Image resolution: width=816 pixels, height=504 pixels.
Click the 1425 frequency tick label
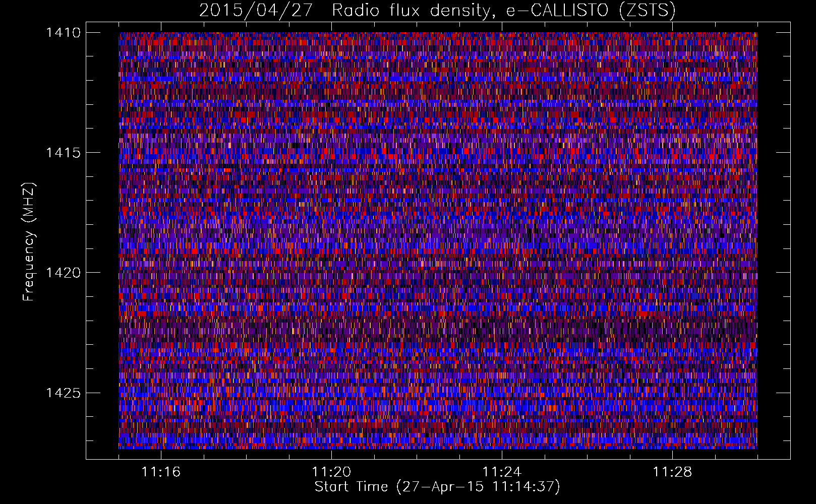(63, 393)
